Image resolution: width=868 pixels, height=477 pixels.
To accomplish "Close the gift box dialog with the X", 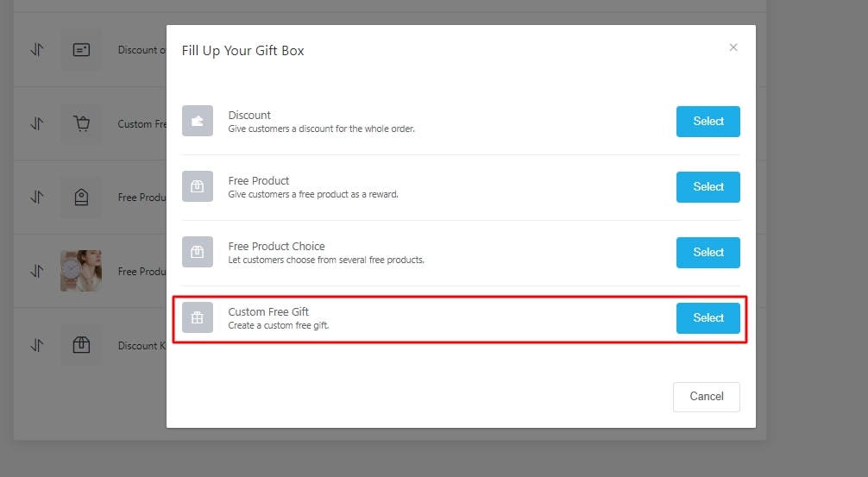I will click(733, 47).
